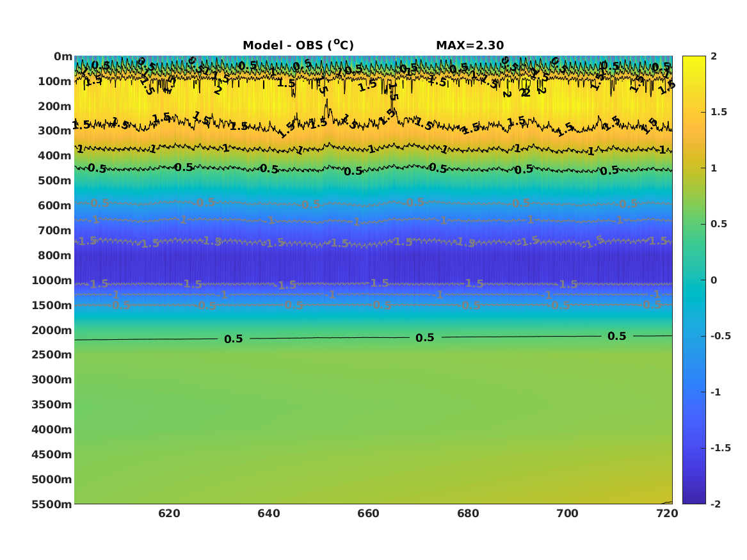Click the '400m' depth axis label
This screenshot has width=747, height=560.
click(x=55, y=156)
